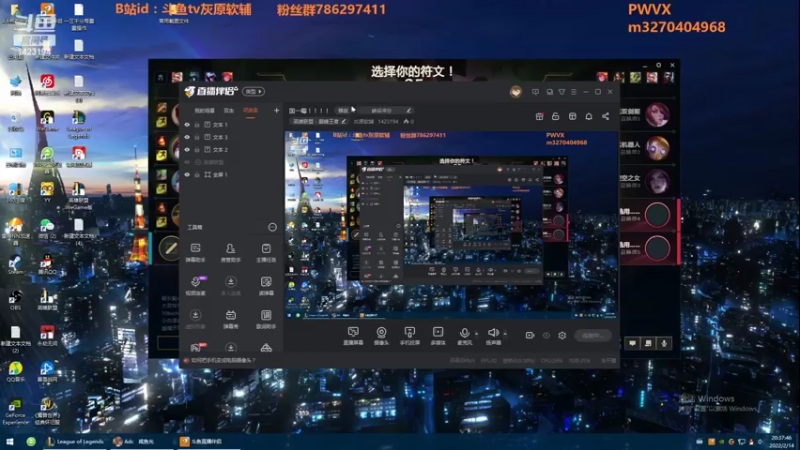Show the hidden greyed-out source layer

(187, 162)
